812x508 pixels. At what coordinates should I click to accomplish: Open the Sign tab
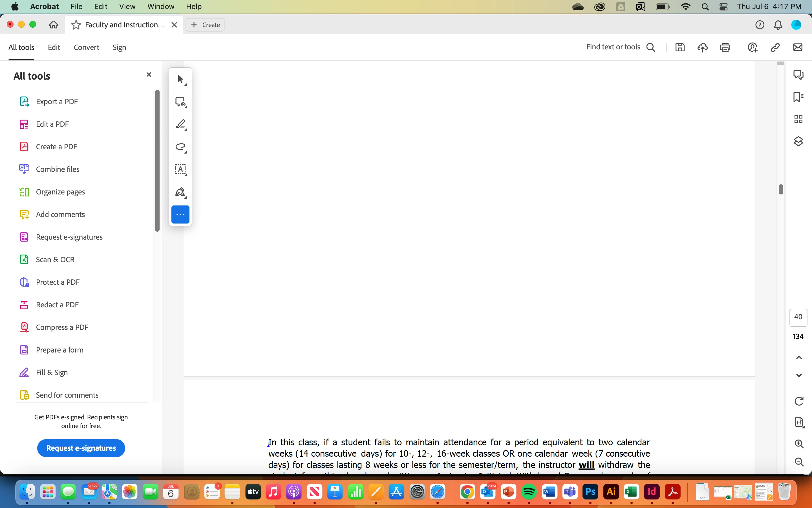[x=119, y=47]
